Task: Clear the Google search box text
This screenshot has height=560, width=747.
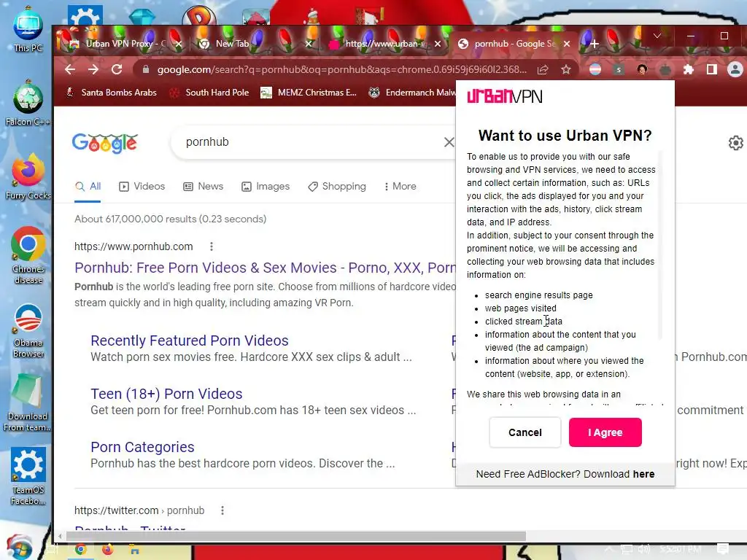Action: [449, 142]
